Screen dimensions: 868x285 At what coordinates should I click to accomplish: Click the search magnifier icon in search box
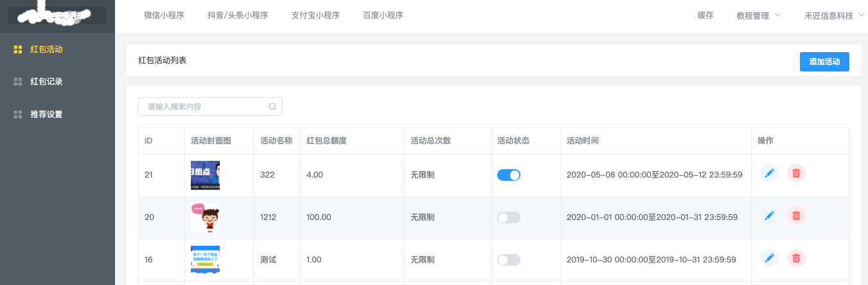pyautogui.click(x=272, y=107)
